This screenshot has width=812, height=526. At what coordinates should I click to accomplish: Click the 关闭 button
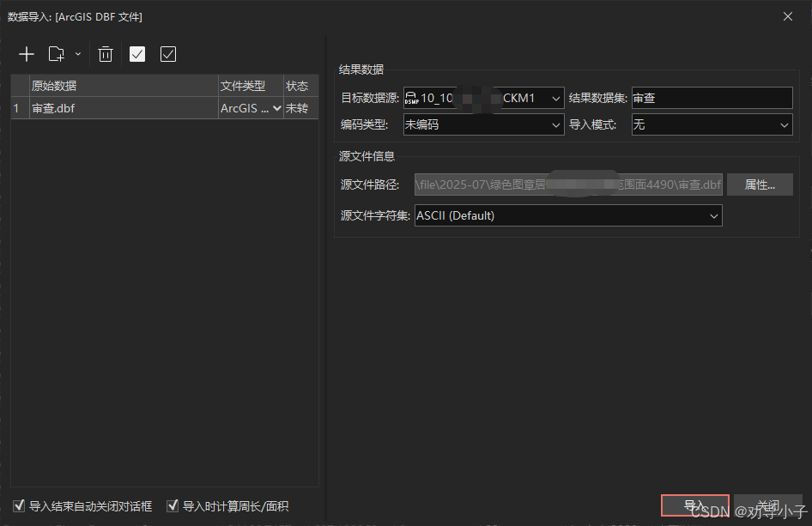[768, 505]
